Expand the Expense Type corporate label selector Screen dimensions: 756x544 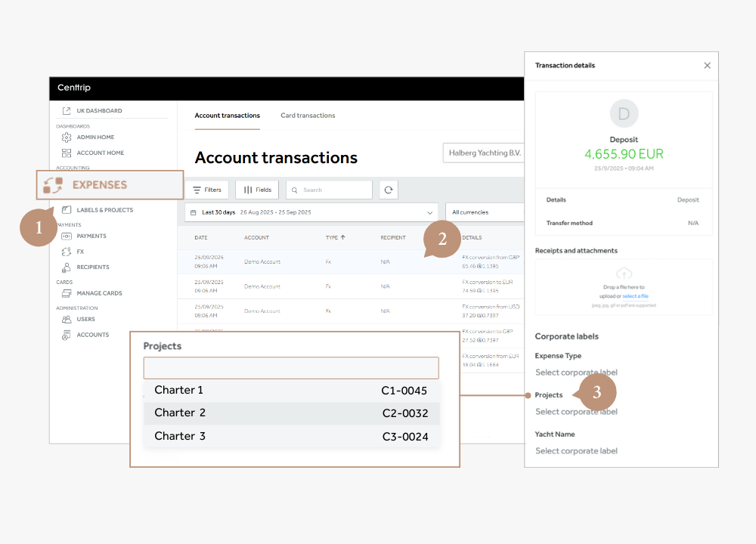click(576, 372)
